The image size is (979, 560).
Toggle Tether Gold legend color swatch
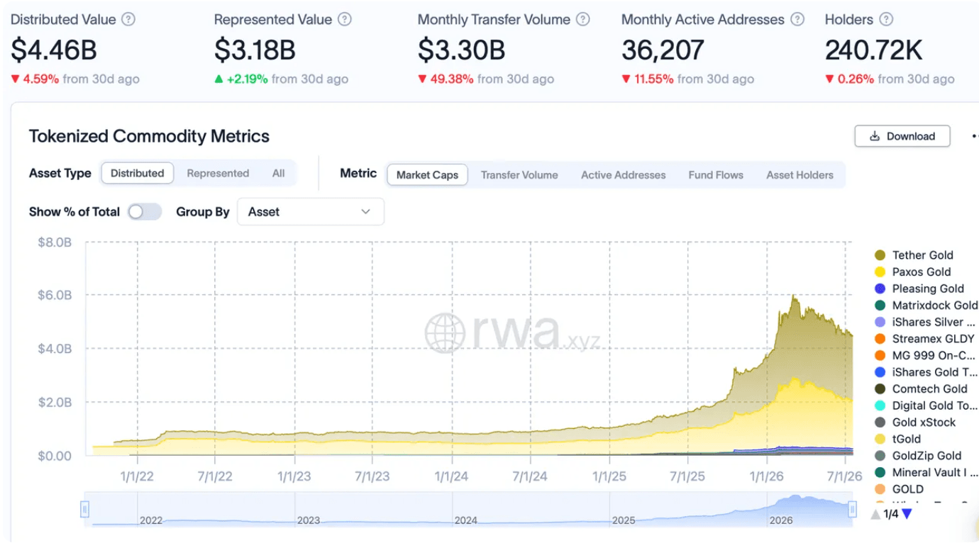tap(880, 255)
